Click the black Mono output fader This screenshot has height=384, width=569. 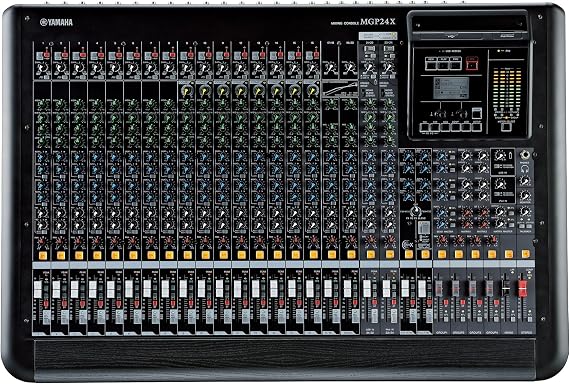[505, 289]
